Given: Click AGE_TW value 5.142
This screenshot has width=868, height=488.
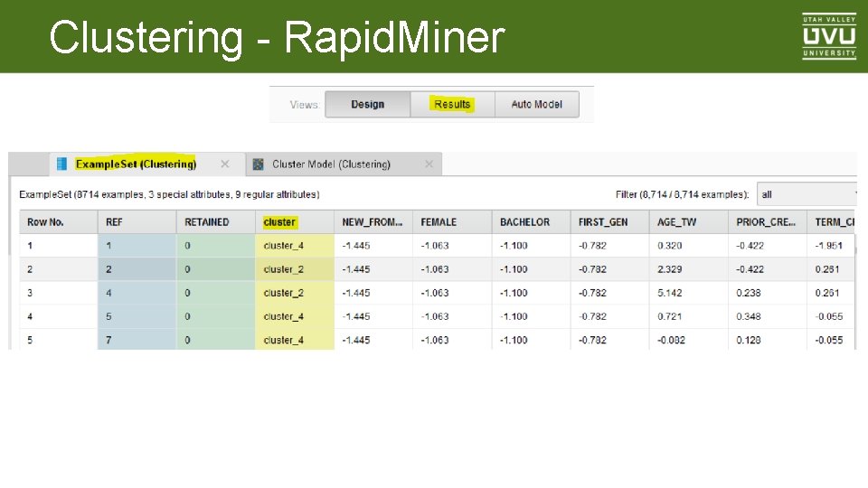Looking at the screenshot, I should 670,293.
